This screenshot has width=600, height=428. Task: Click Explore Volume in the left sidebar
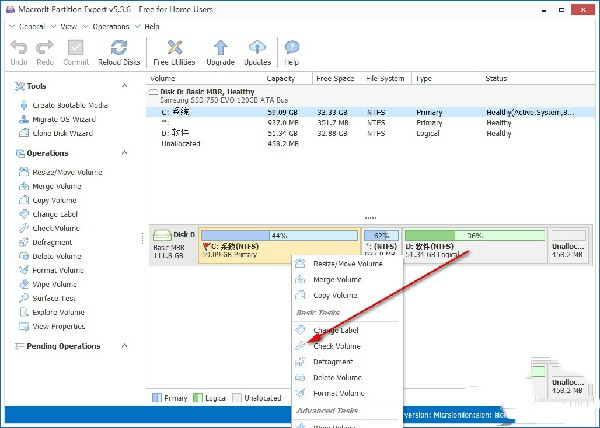coord(59,311)
